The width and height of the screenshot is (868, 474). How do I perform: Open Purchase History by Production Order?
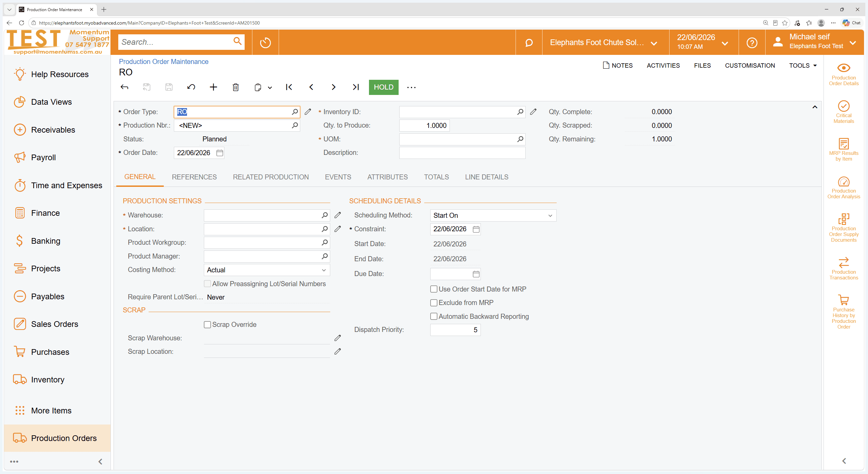(843, 312)
